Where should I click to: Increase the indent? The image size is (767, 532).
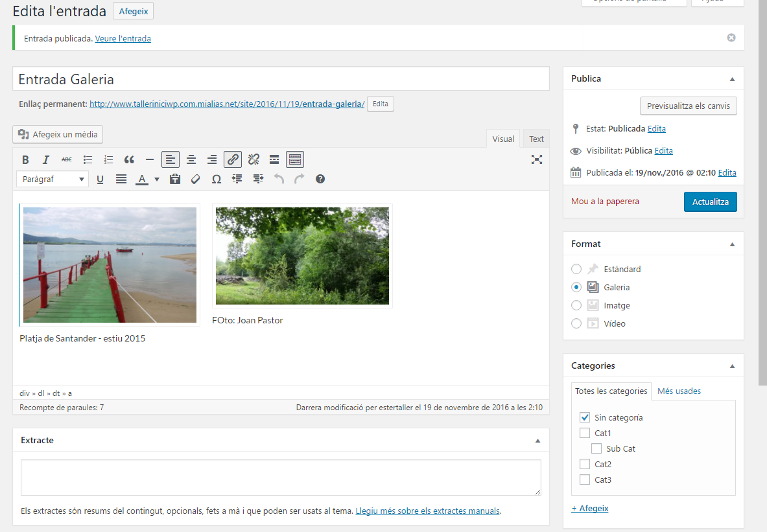[258, 179]
